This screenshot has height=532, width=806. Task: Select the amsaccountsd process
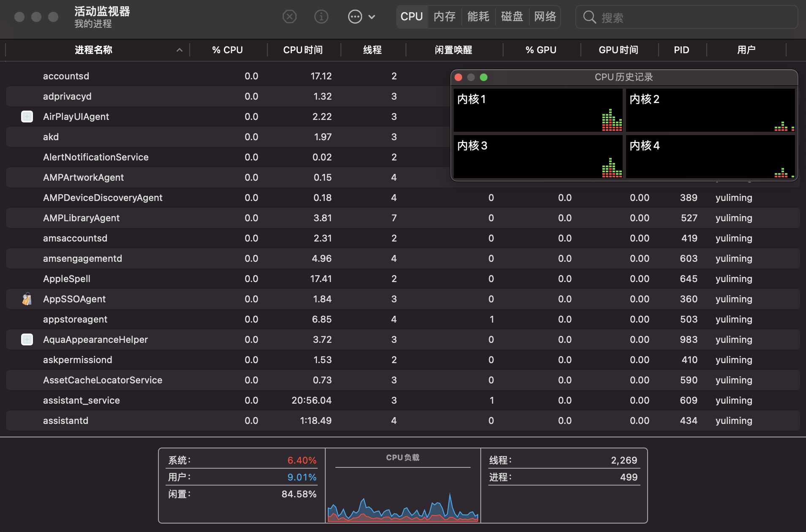[x=403, y=238]
